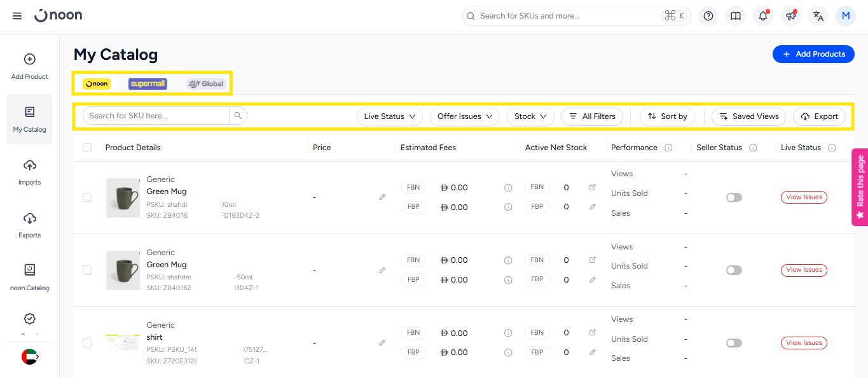Click the Add Products button

813,54
